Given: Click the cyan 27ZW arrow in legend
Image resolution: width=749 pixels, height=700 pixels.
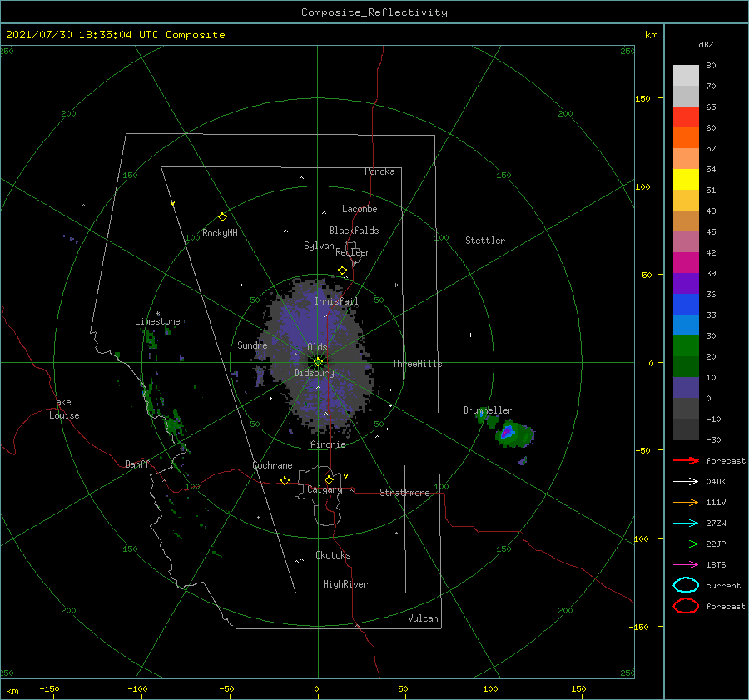Looking at the screenshot, I should [x=686, y=524].
